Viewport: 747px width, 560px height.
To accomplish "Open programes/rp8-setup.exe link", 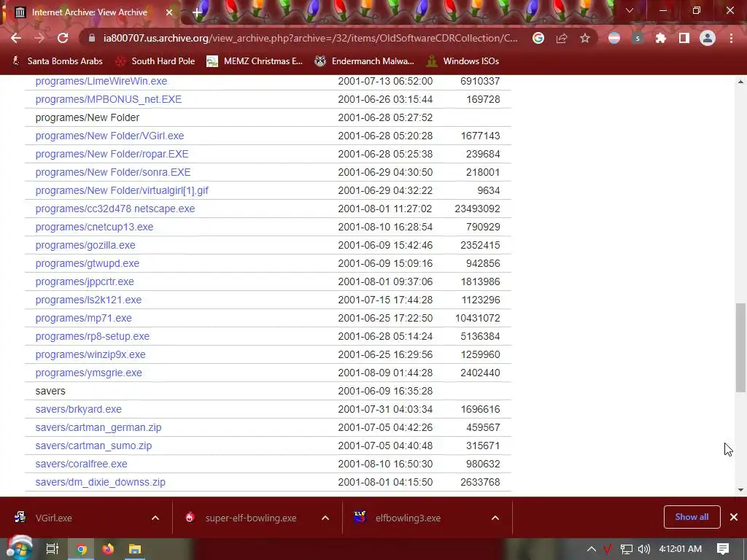I will 93,336.
